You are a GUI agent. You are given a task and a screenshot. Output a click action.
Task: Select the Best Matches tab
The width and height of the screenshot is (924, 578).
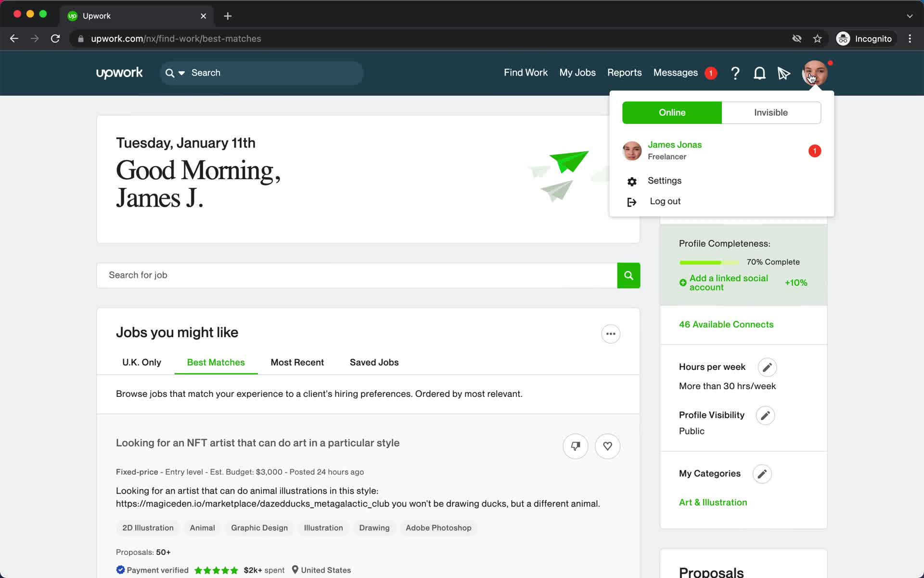click(x=216, y=362)
